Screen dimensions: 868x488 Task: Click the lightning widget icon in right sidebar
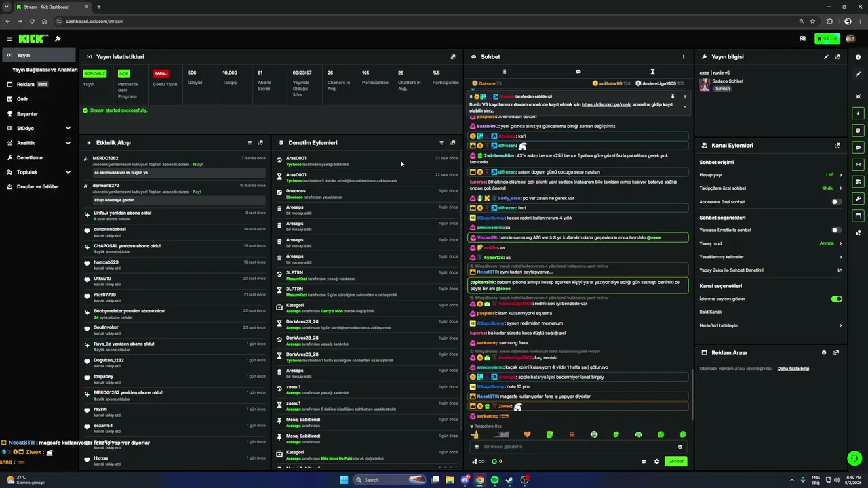(859, 113)
